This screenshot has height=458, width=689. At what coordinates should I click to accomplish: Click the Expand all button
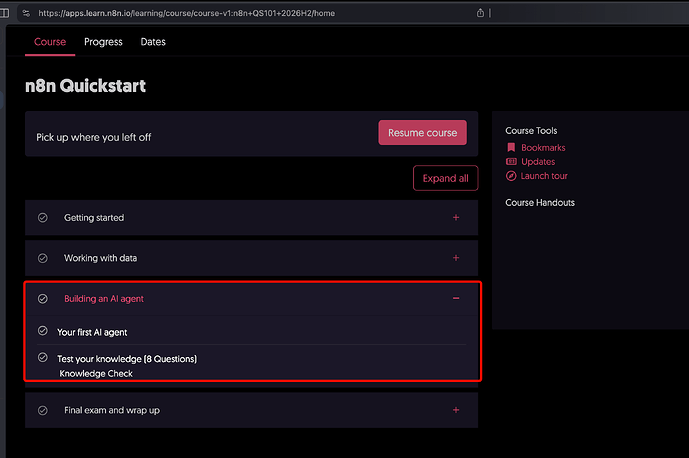tap(446, 178)
